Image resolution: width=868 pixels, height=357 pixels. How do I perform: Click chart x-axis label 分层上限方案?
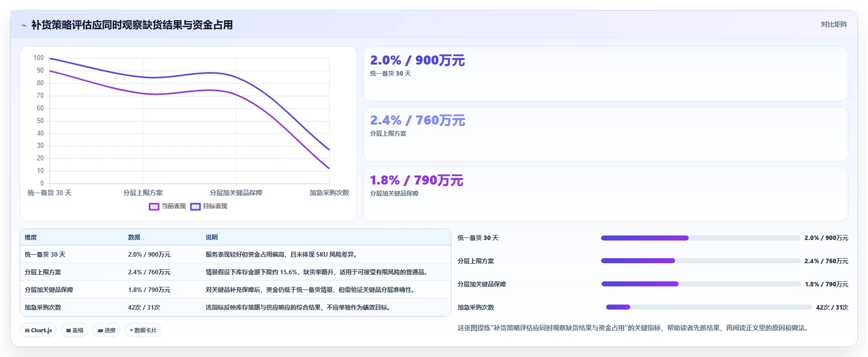(x=143, y=193)
